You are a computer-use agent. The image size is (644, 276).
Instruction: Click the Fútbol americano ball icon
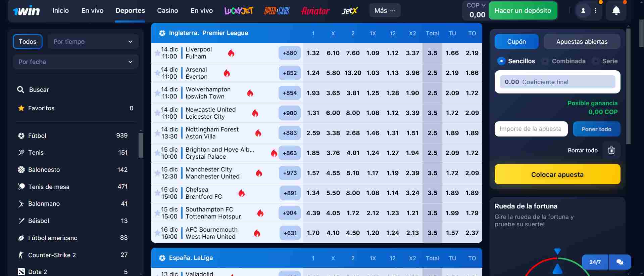coord(21,238)
